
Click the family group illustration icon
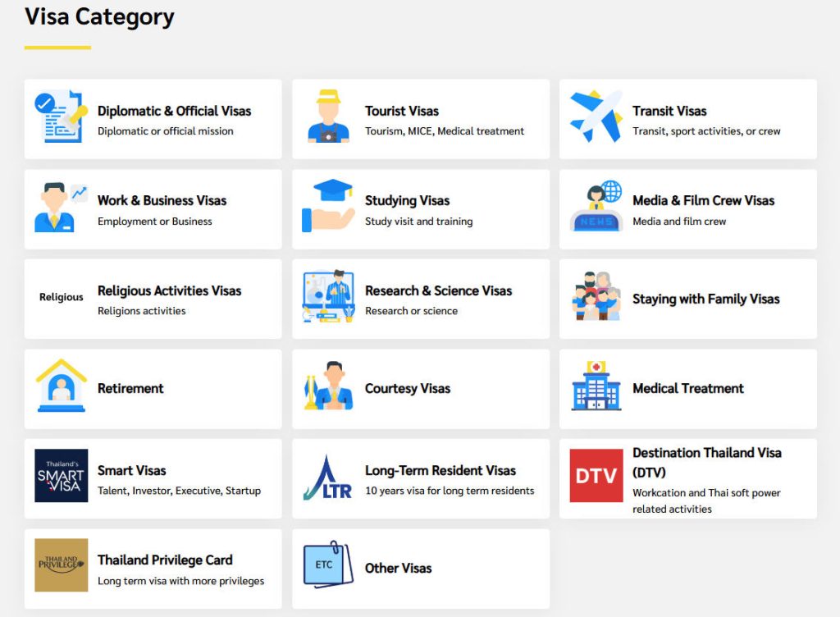point(596,296)
